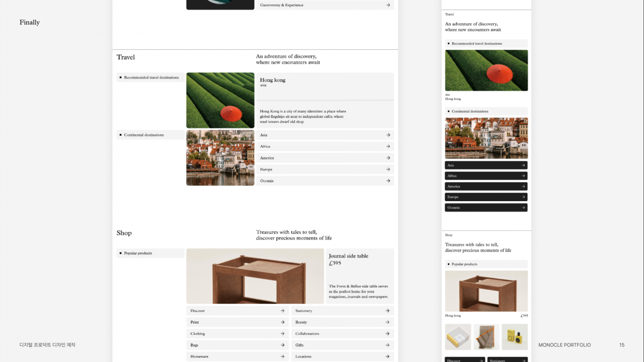This screenshot has height=362, width=644.
Task: Click the arrow in the dark mobile Africa button
Action: (523, 176)
